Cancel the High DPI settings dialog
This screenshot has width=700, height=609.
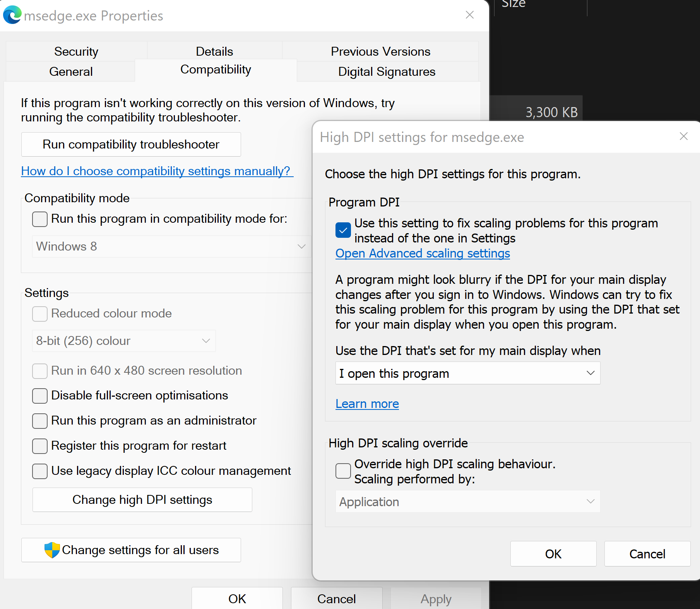coord(647,554)
